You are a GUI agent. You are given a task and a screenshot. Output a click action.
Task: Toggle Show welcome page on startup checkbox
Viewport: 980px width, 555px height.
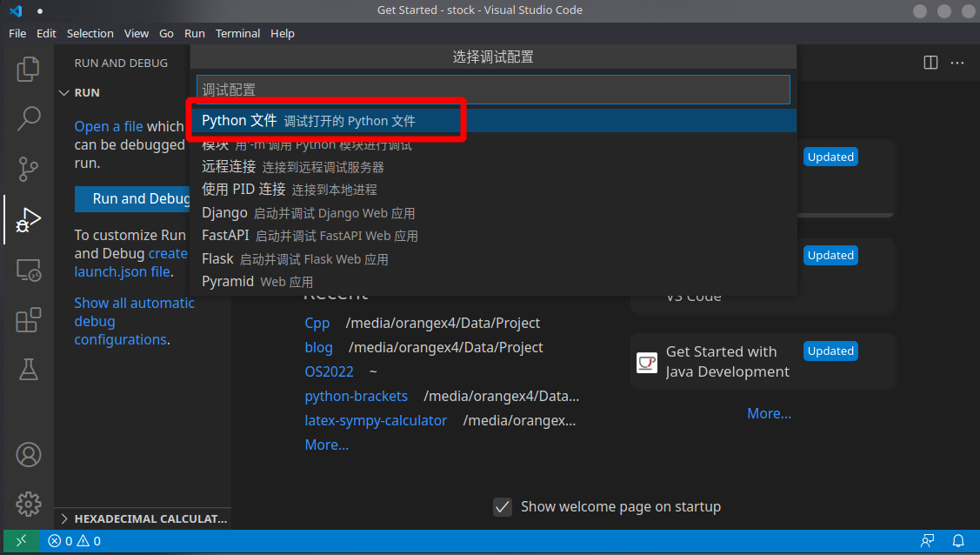click(x=503, y=507)
